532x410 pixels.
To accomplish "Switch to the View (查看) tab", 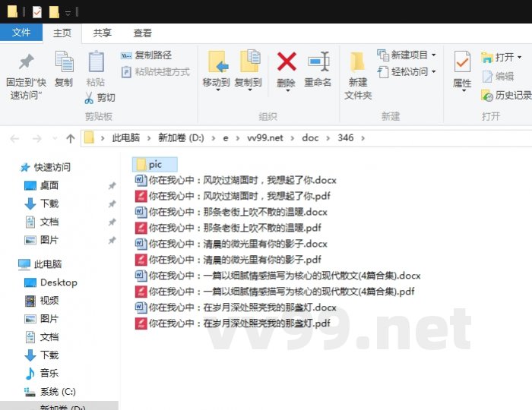I will click(x=143, y=33).
